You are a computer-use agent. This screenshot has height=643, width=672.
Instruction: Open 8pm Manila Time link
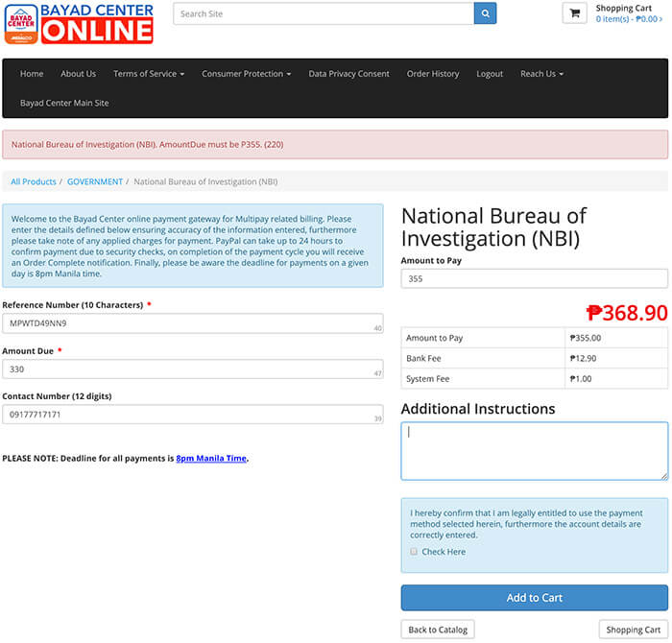[x=211, y=459]
